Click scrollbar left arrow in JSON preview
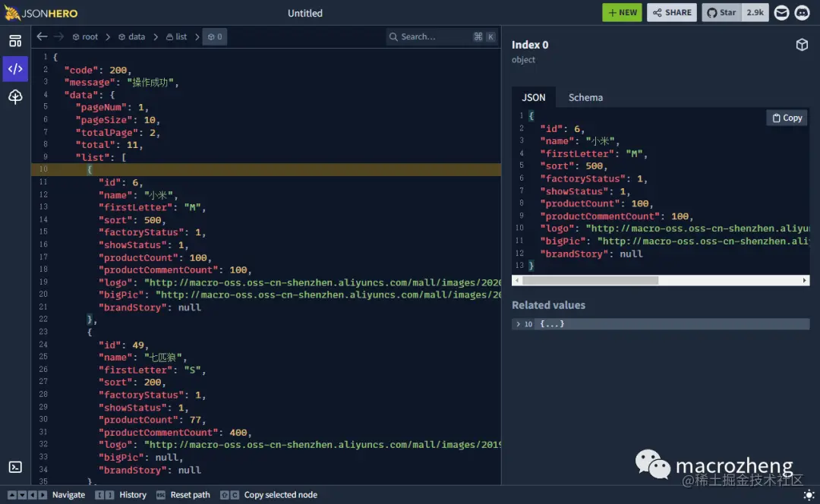820x504 pixels. [x=517, y=281]
